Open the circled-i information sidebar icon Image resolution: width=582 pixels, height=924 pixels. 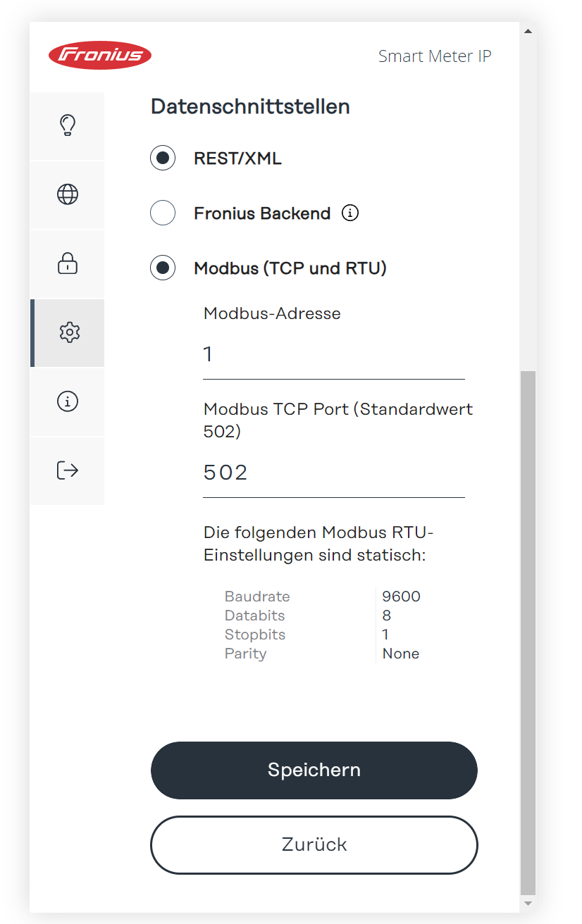(67, 401)
